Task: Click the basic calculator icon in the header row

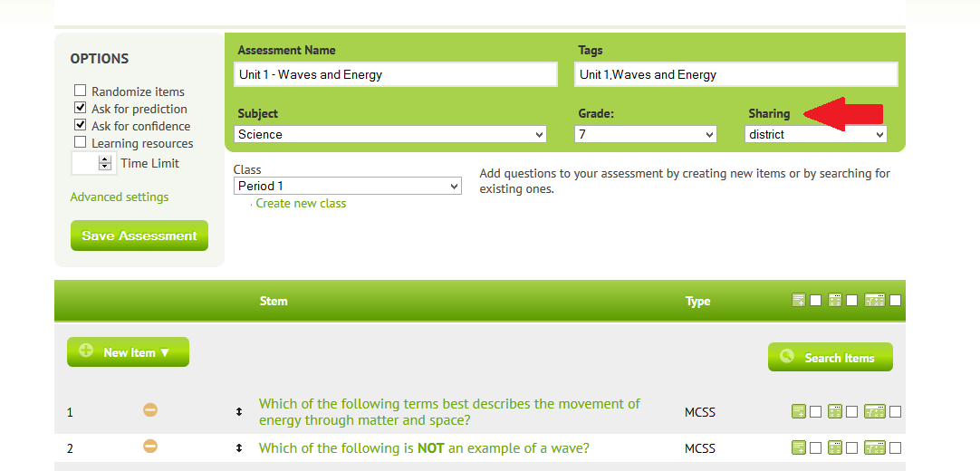Action: 834,300
